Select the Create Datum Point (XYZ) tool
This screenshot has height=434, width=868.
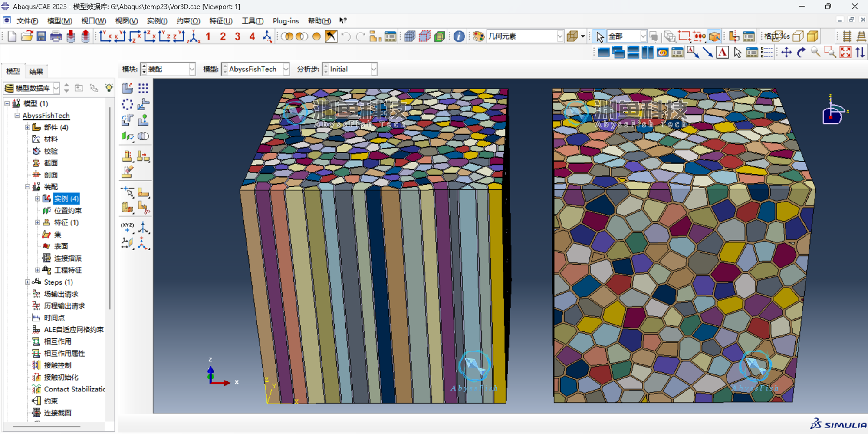[x=128, y=227]
